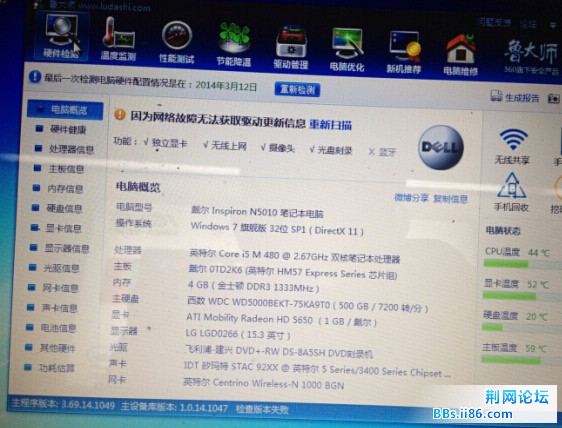562x428 pixels.
Task: Click the 重新检测 re-detect button
Action: 297,89
